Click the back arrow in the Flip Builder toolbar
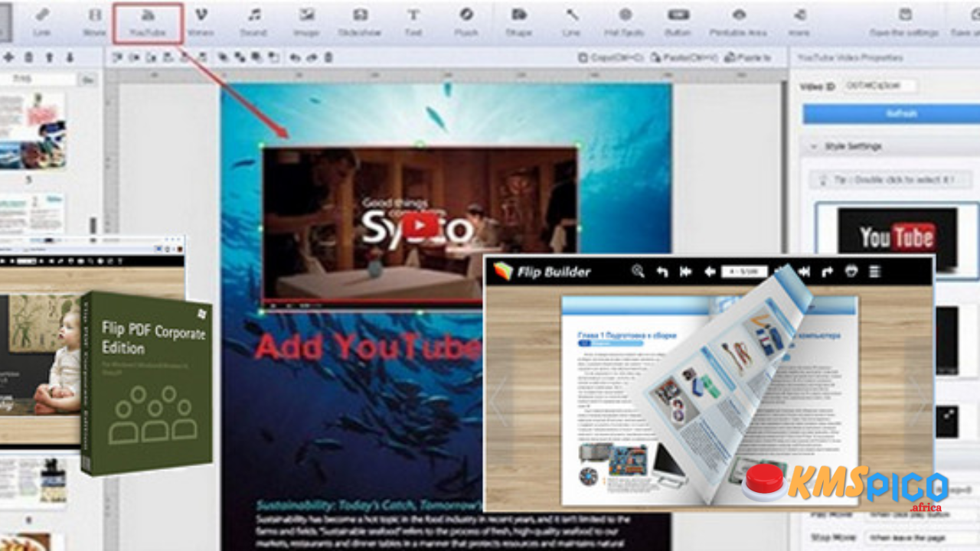 point(662,272)
